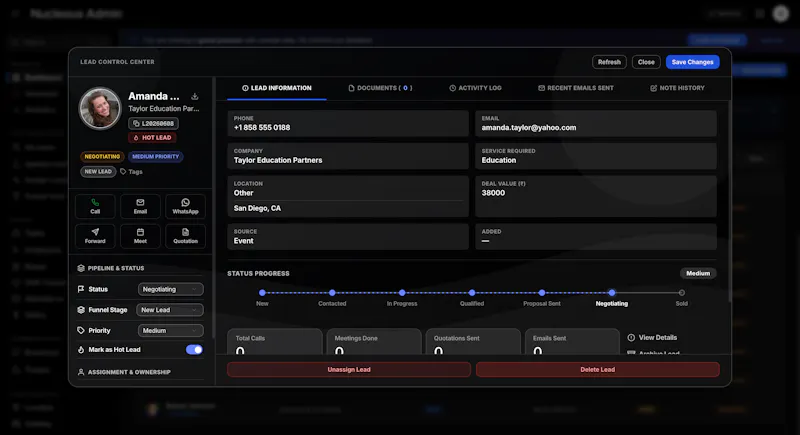Open the Funnel Stage dropdown showing New Lead
The width and height of the screenshot is (800, 435).
click(x=169, y=310)
